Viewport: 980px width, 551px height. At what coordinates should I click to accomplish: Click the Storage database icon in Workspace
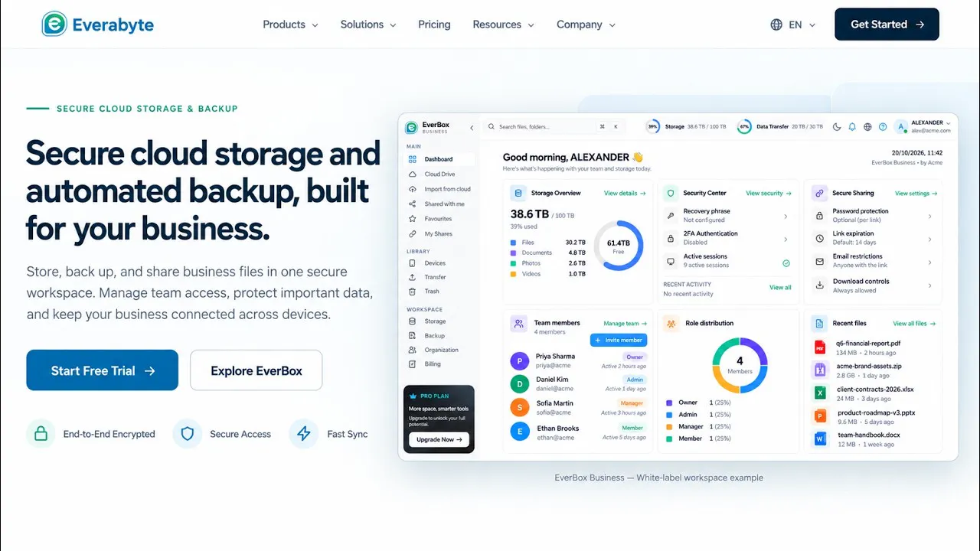(x=413, y=321)
